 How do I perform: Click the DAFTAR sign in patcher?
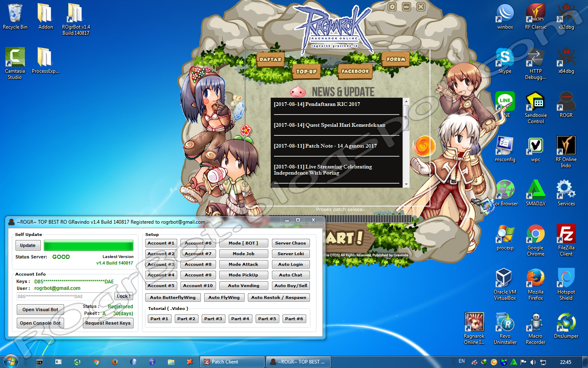270,59
